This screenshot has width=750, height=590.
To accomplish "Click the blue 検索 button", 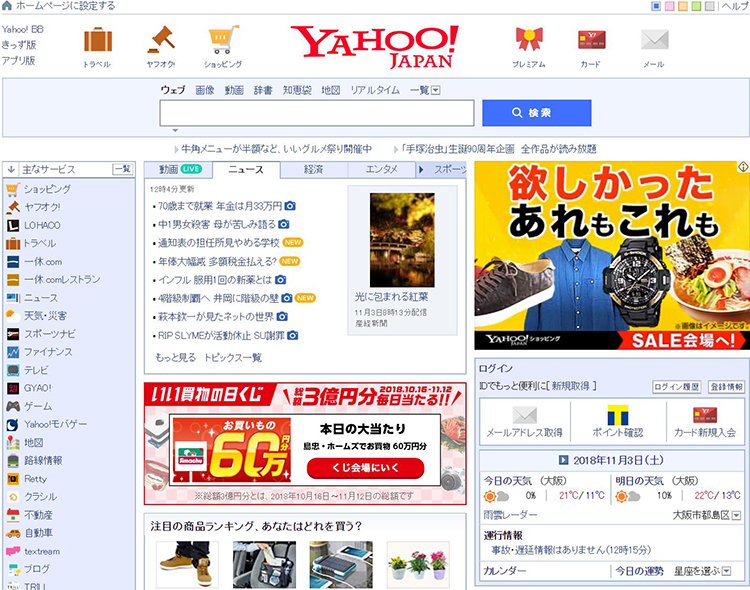I will tap(537, 113).
